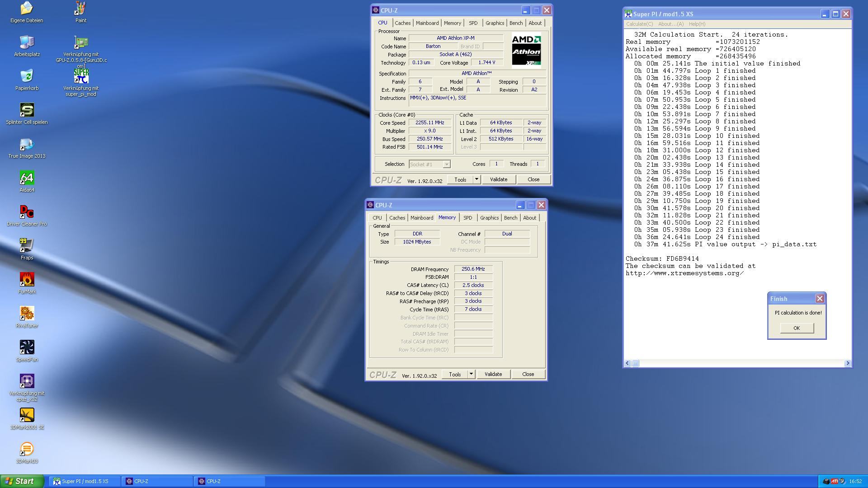Open Tools dropdown arrow in upper CPU-Z window
The height and width of the screenshot is (488, 868).
click(x=476, y=179)
